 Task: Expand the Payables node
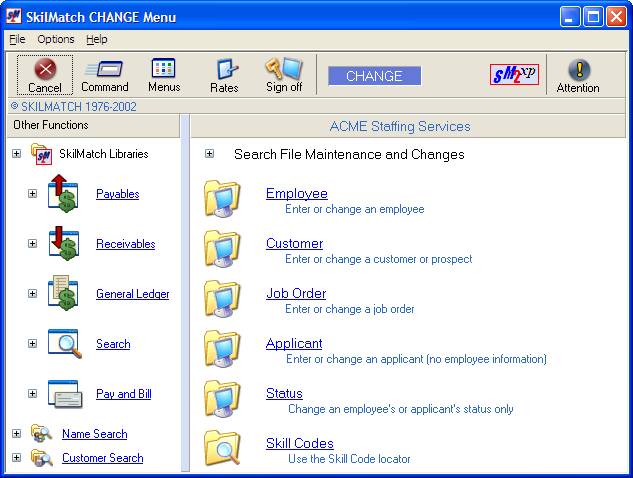[x=32, y=193]
